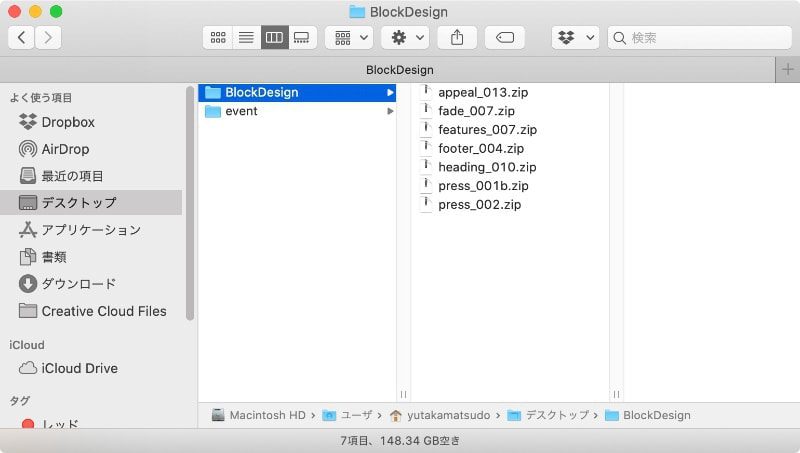Select the BlockDesign tab
The height and width of the screenshot is (453, 800).
click(399, 70)
